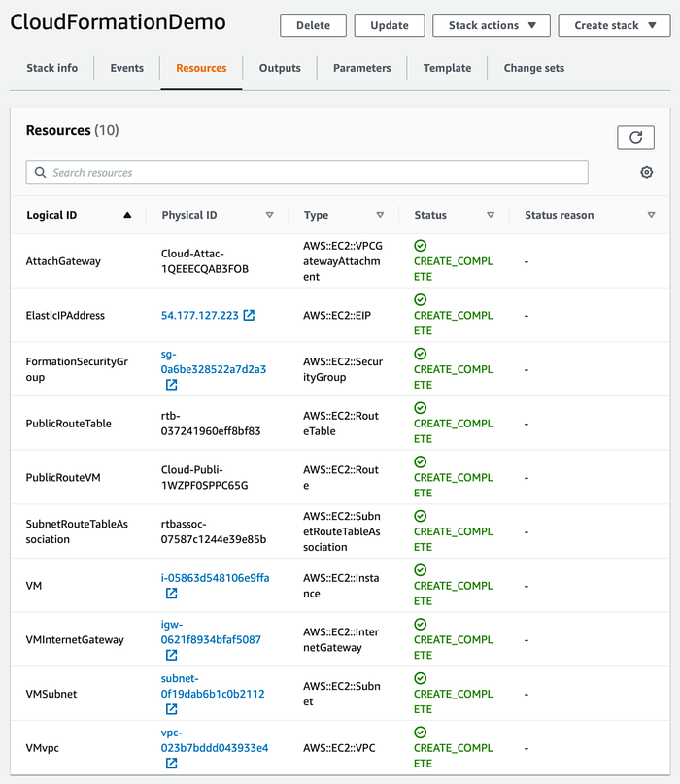Screen dimensions: 680x784
Task: Click ElasticIPAddress success status icon
Action: point(421,299)
